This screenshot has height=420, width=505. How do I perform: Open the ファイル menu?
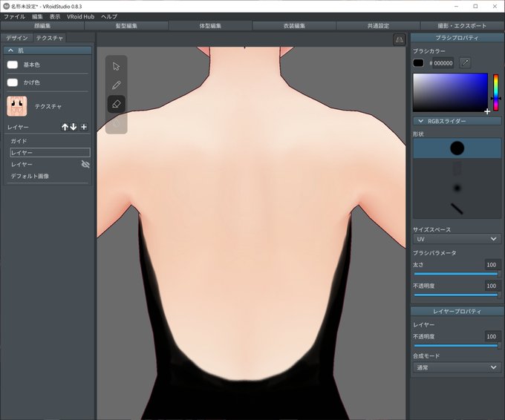pos(15,17)
